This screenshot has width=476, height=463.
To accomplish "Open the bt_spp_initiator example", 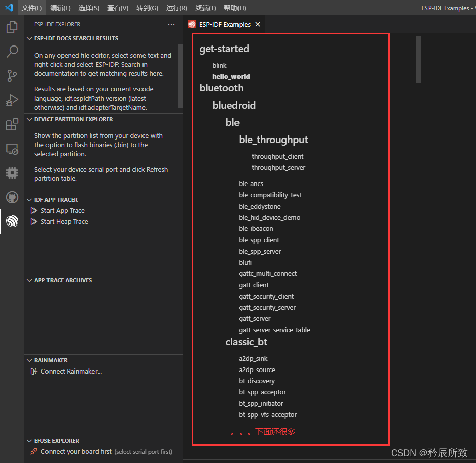I will [x=261, y=403].
